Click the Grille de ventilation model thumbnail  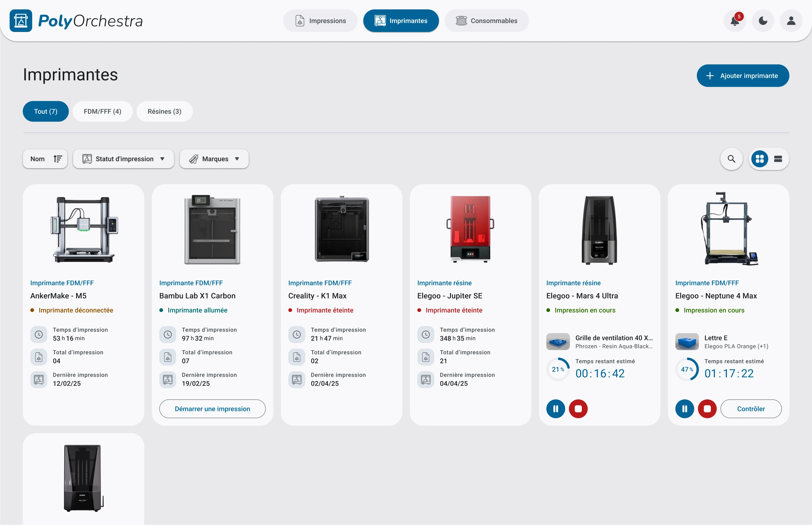point(558,341)
